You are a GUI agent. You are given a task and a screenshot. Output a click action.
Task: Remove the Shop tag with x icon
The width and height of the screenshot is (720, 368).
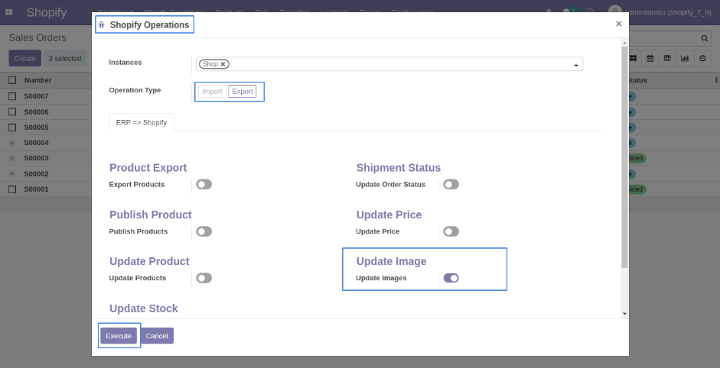tap(223, 64)
